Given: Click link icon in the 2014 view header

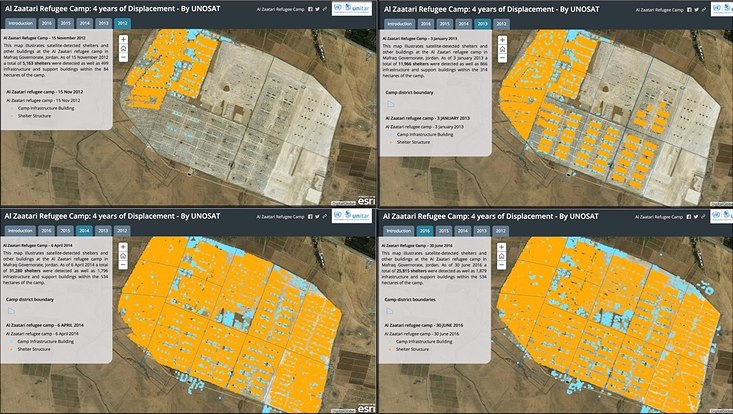Looking at the screenshot, I should pyautogui.click(x=324, y=216).
